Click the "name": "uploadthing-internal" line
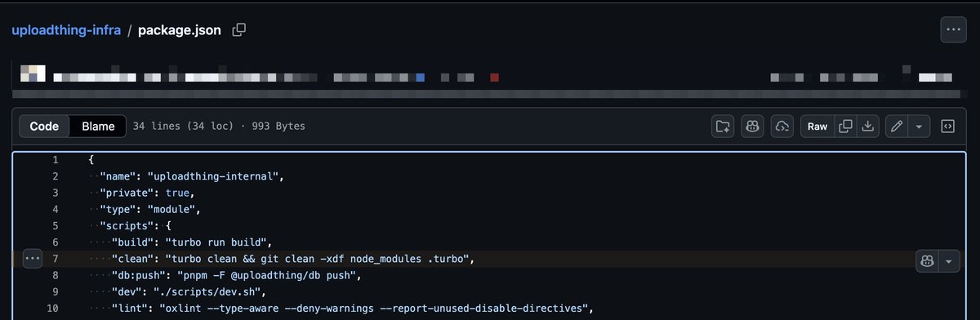The width and height of the screenshot is (980, 320). tap(191, 176)
